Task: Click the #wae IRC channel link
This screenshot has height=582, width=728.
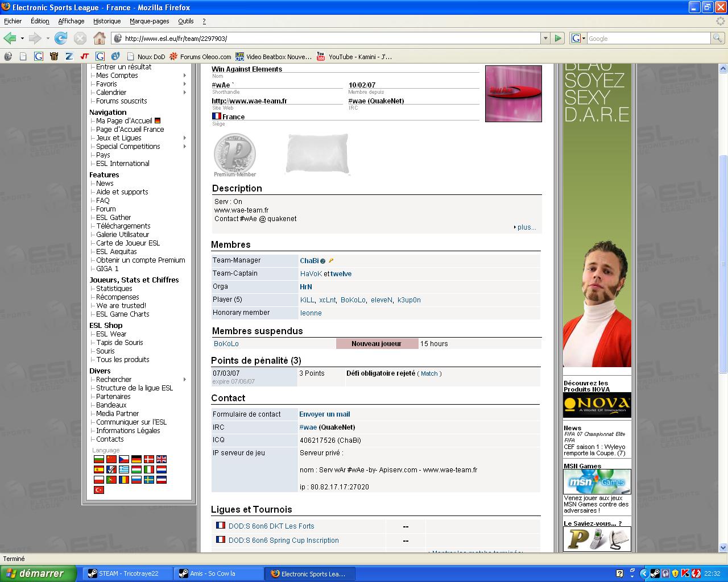Action: [x=308, y=427]
